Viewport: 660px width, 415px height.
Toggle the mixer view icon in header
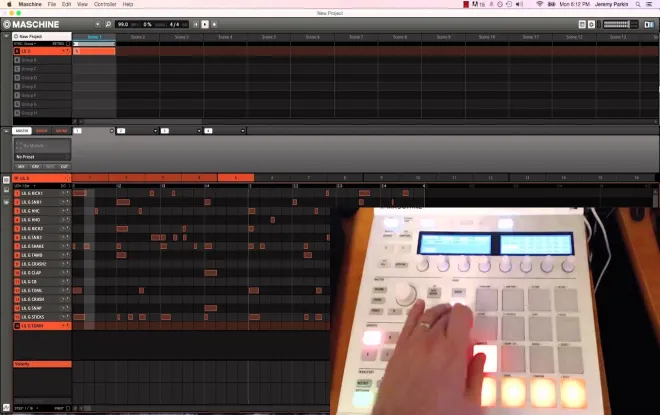pos(582,24)
